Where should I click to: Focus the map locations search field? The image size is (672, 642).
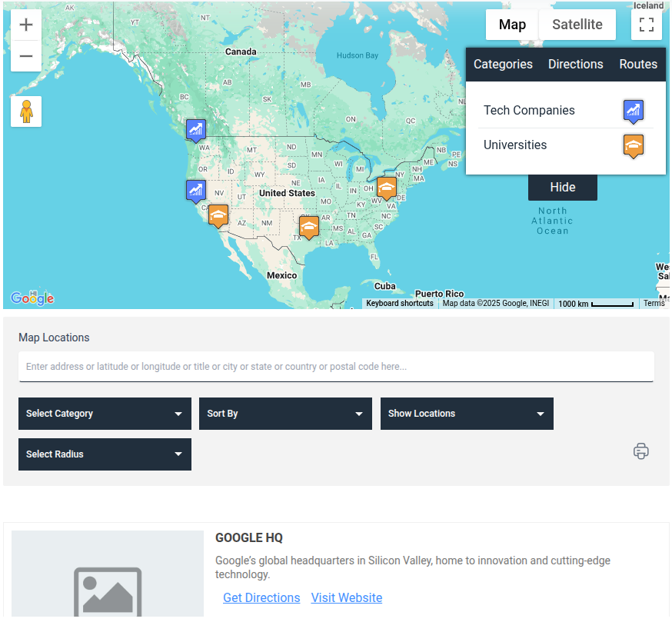tap(336, 367)
